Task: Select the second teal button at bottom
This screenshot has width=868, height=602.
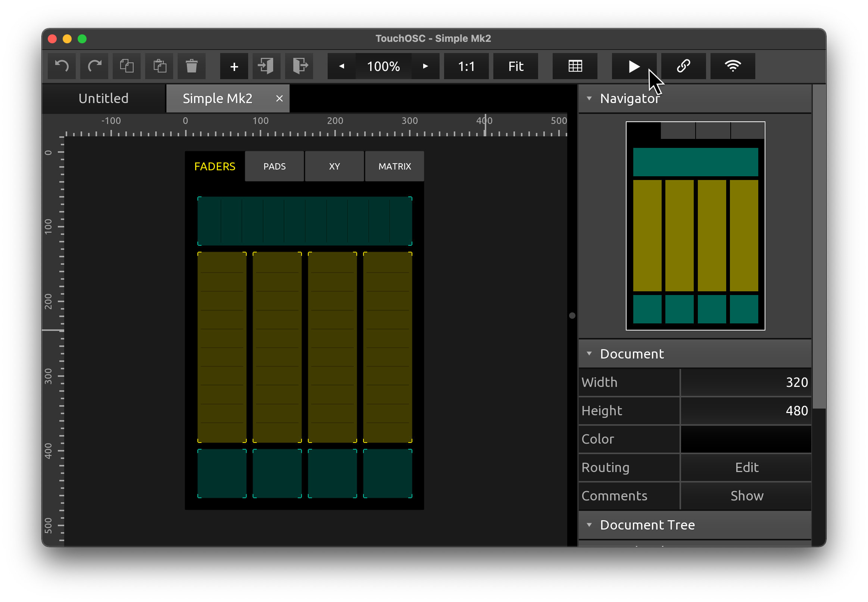Action: (277, 474)
